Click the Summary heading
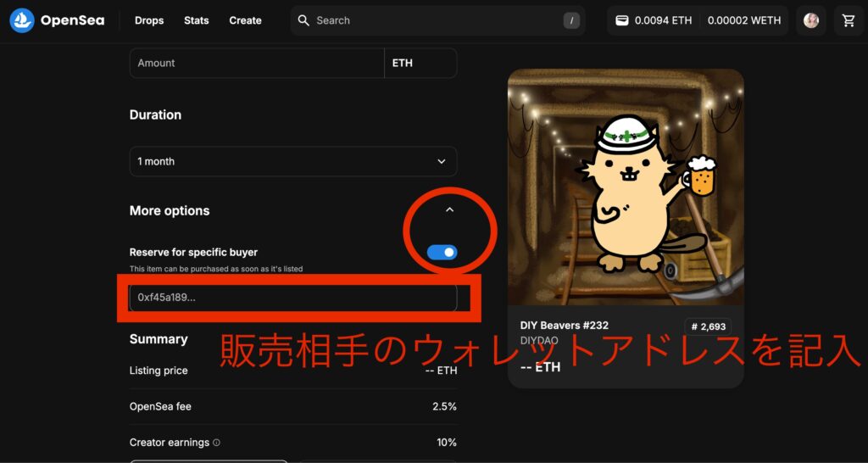 [x=159, y=339]
